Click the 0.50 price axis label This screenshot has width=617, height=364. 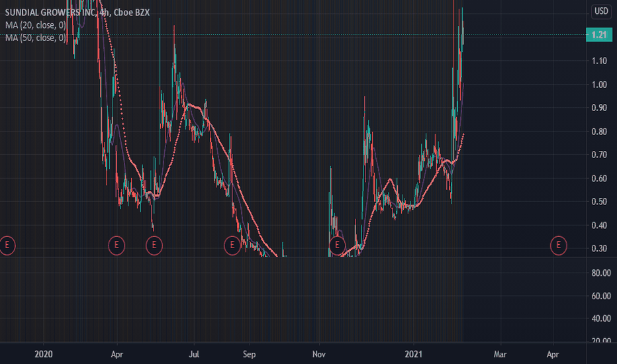[599, 201]
